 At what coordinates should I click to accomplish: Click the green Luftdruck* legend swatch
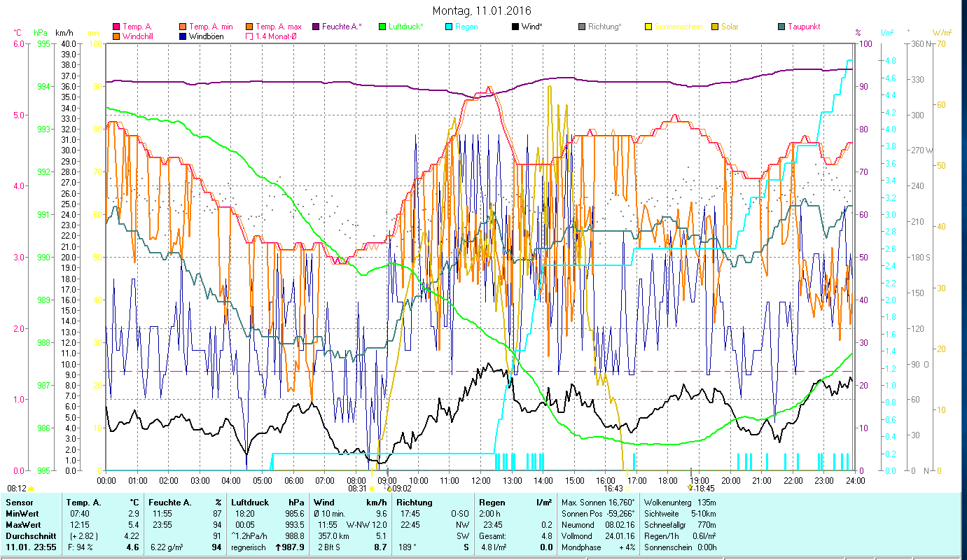coord(382,27)
